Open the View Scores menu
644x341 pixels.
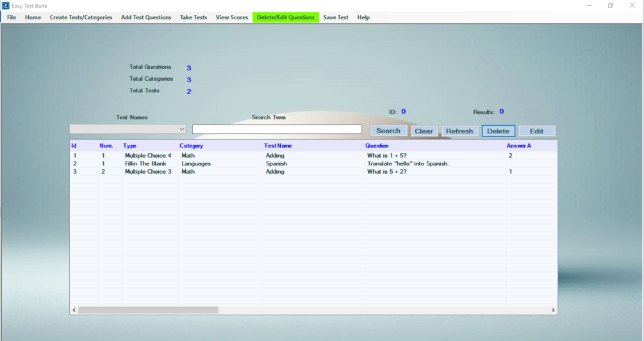point(232,17)
